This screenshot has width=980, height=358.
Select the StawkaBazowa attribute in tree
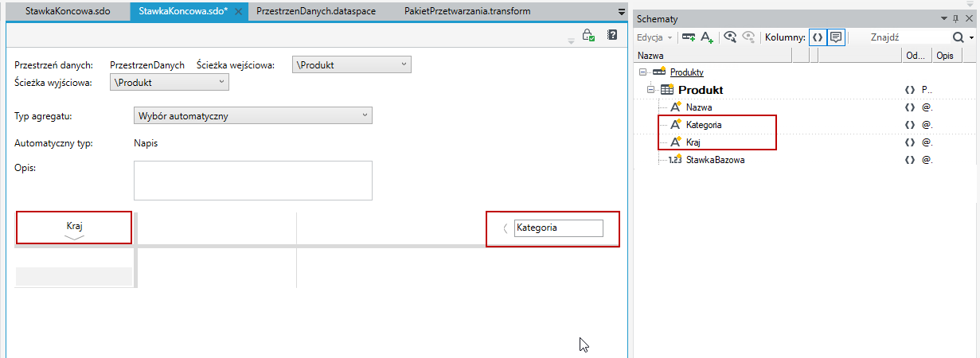716,160
